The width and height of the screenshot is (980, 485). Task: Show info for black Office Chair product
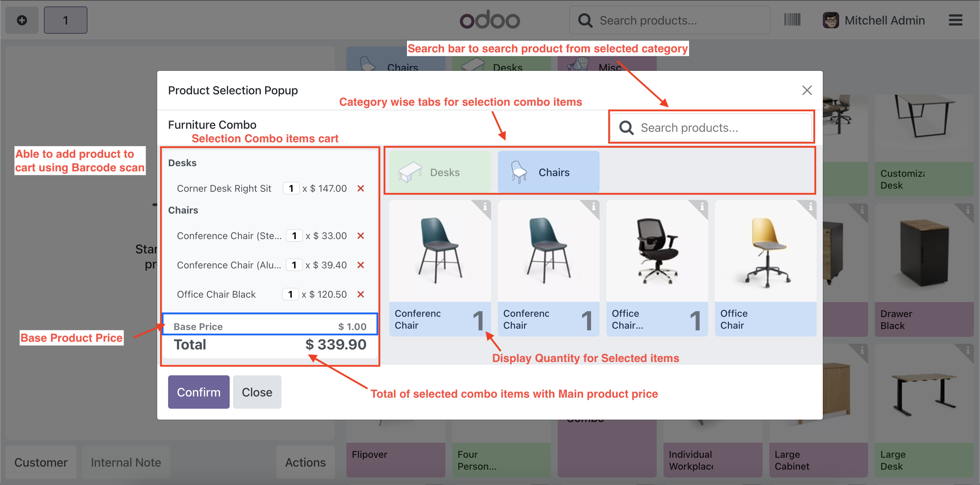tap(702, 207)
